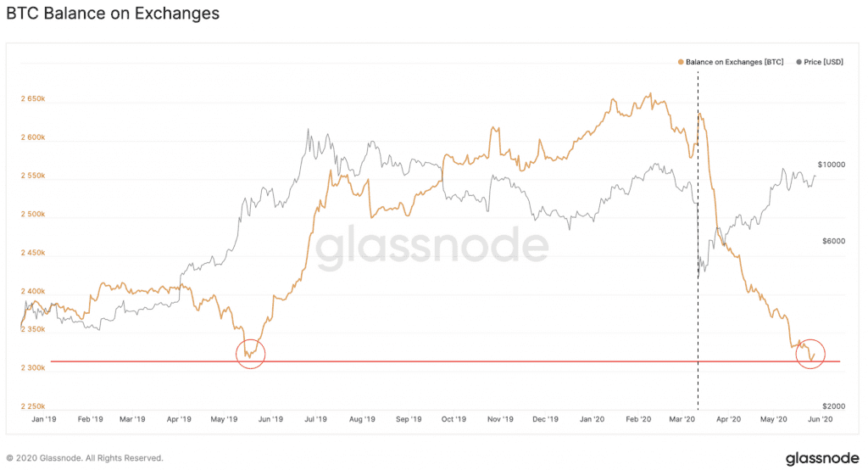The image size is (868, 470).
Task: Click the $10000 price axis label
Action: [832, 165]
